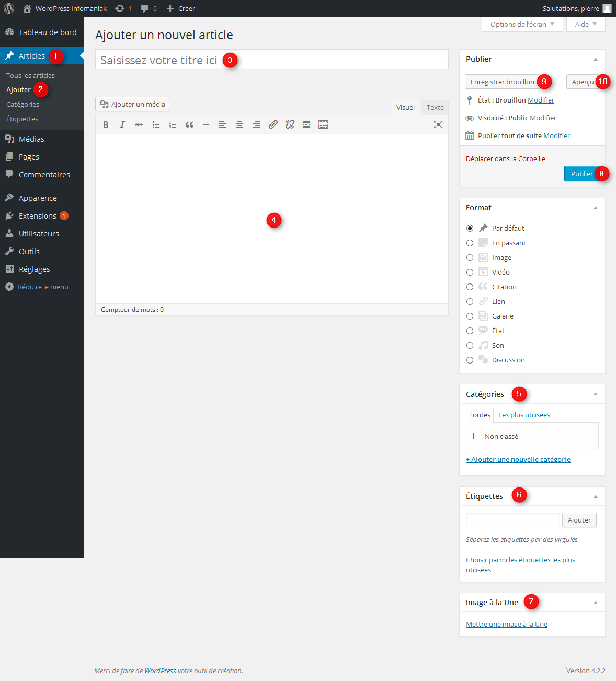Choose the Vidéo post format
This screenshot has width=616, height=681.
coord(470,272)
